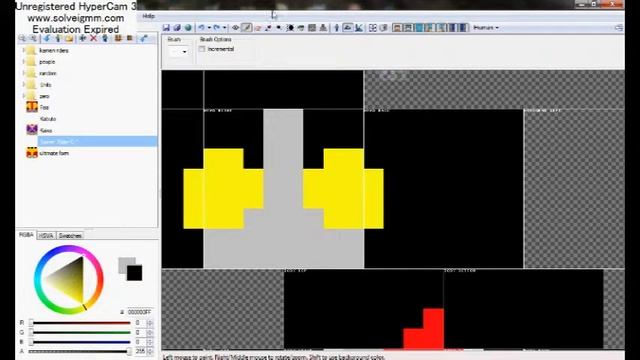This screenshot has width=640, height=360.
Task: Open the Redo history dropdown arrow
Action: [224, 28]
